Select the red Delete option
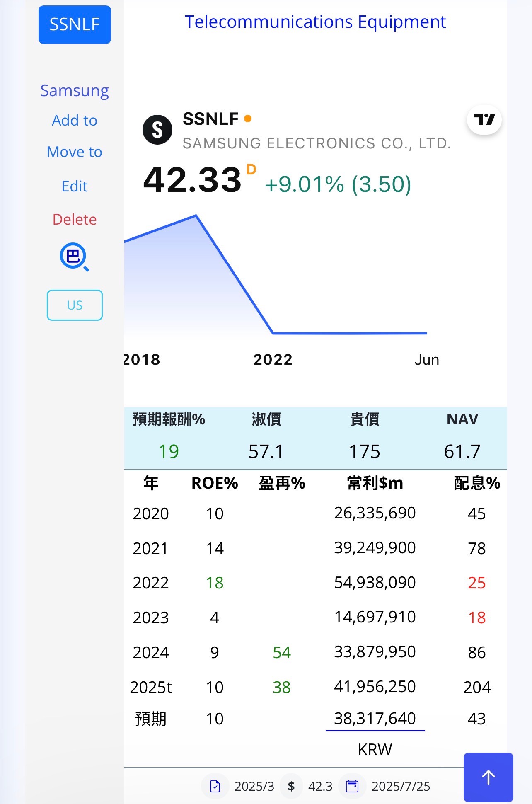This screenshot has height=804, width=532. (75, 219)
